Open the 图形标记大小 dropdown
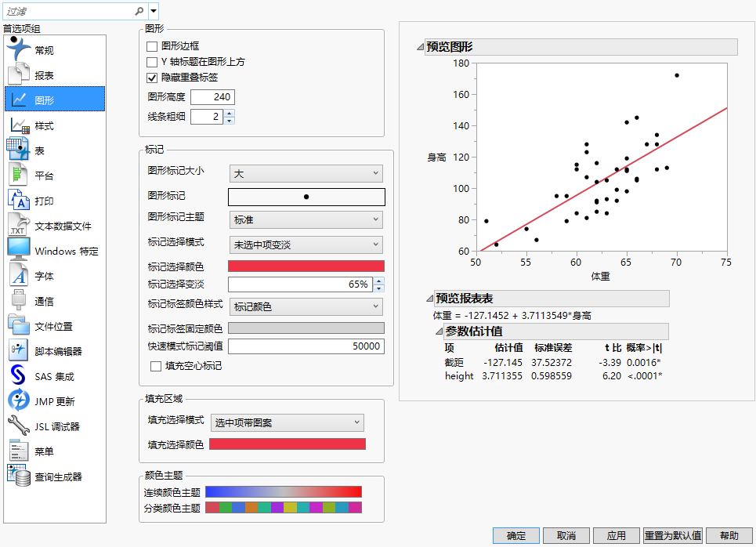The image size is (756, 547). click(x=306, y=173)
